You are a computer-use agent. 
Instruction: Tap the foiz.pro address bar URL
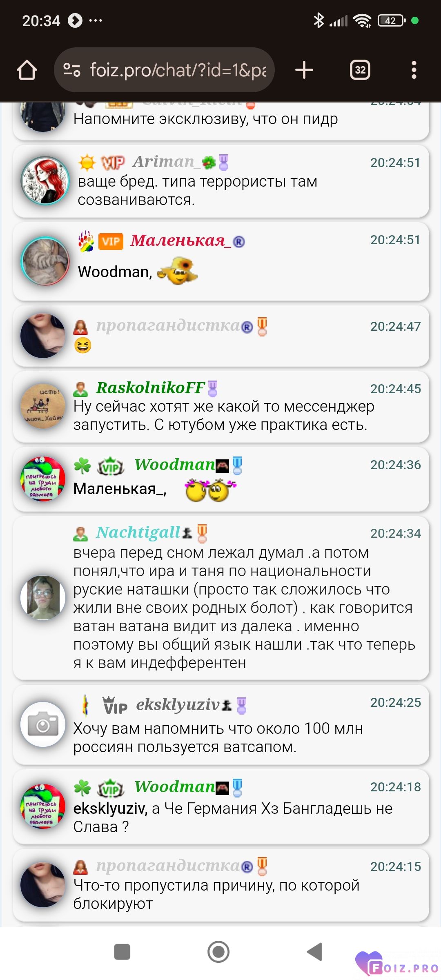pyautogui.click(x=178, y=70)
